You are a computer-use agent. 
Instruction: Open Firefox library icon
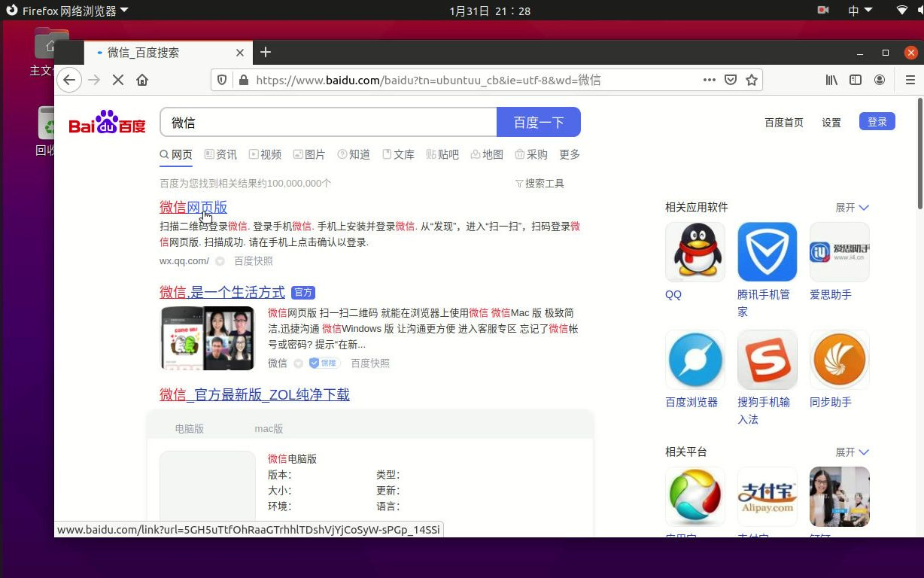pyautogui.click(x=831, y=80)
